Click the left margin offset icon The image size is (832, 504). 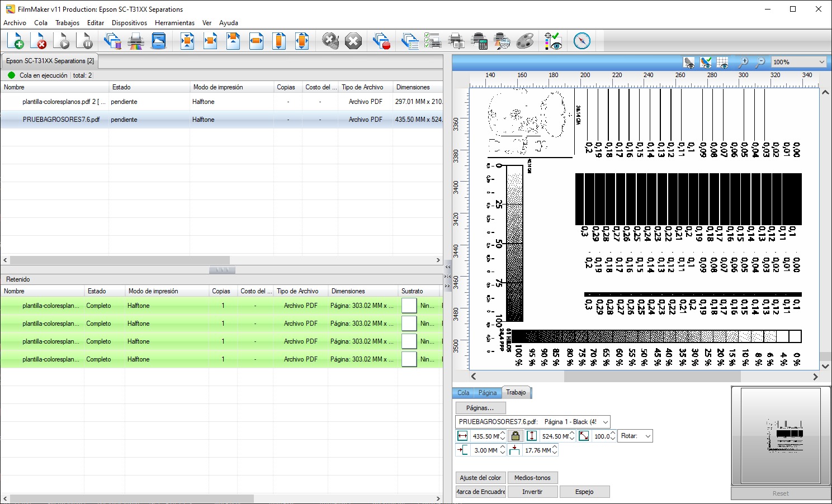(x=462, y=450)
